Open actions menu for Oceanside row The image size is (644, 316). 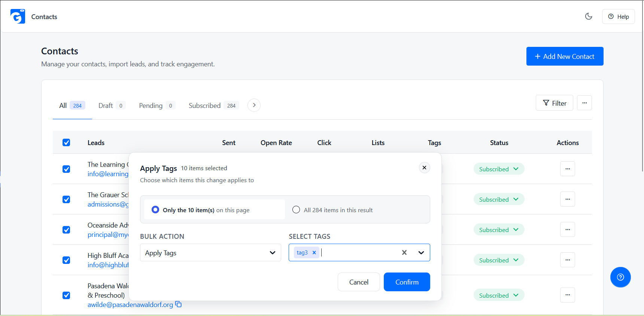click(x=568, y=229)
